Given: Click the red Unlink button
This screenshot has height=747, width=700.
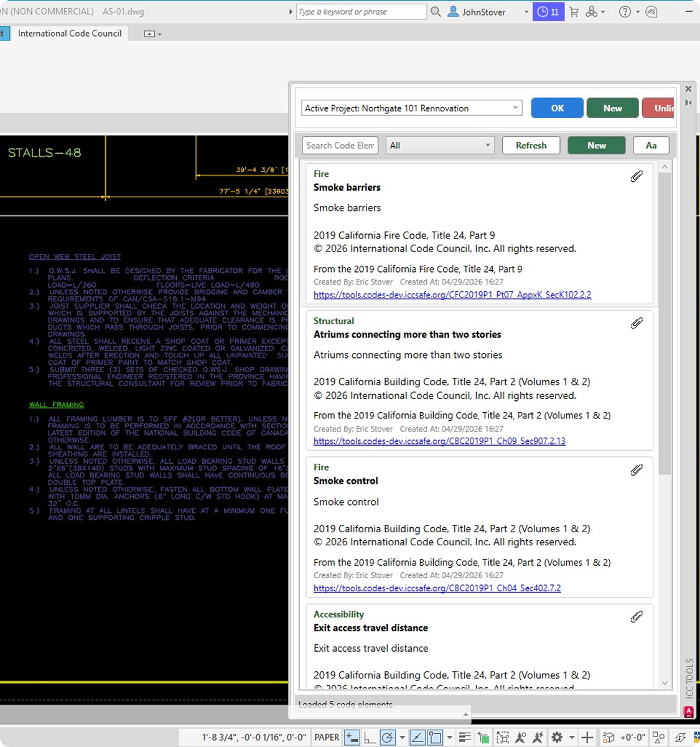Looking at the screenshot, I should coord(659,108).
